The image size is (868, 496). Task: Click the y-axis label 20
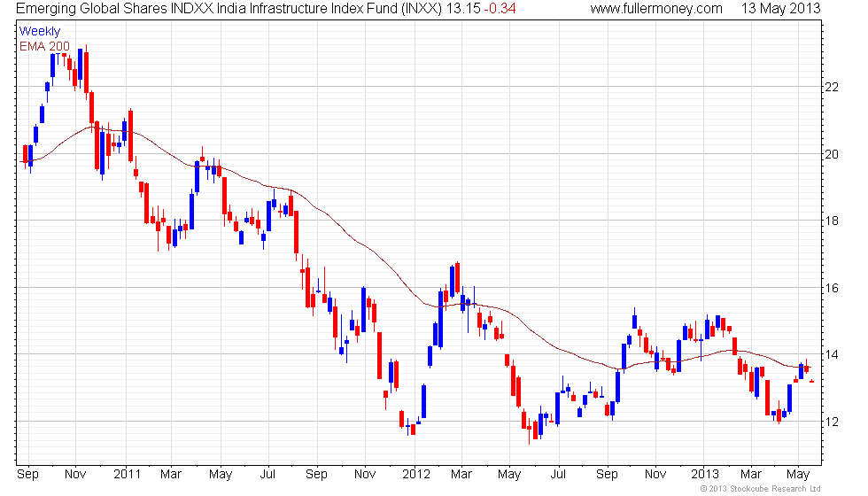pyautogui.click(x=832, y=154)
